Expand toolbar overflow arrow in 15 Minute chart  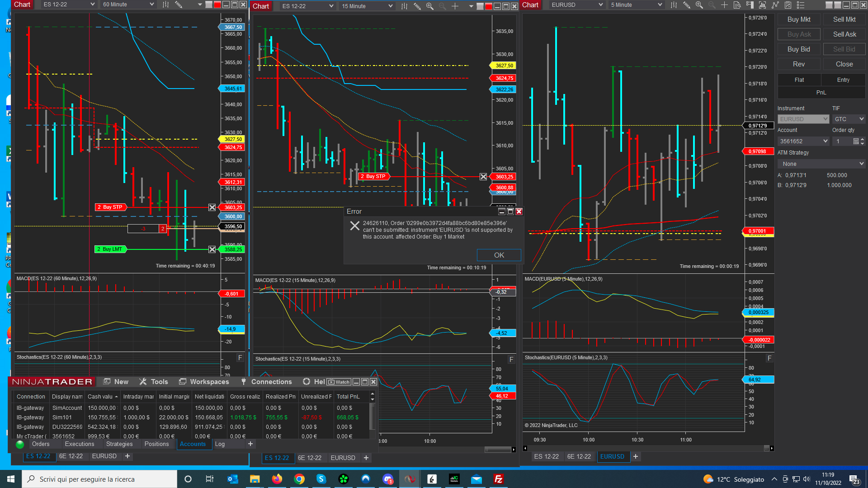[471, 6]
